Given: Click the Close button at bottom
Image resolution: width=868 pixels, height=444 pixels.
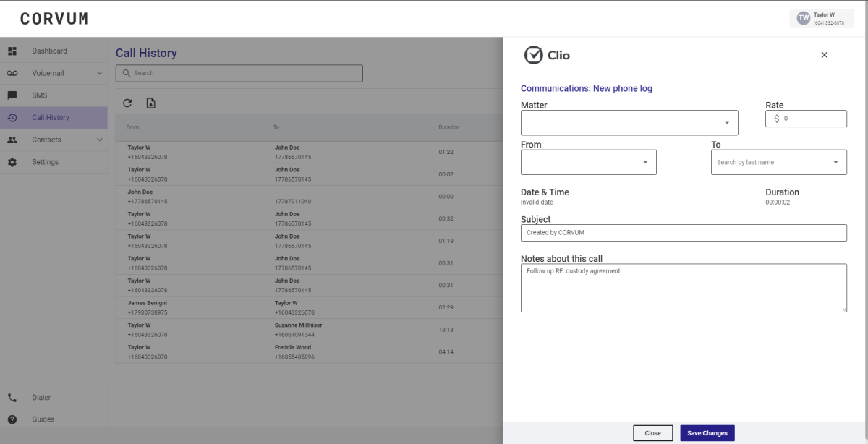Looking at the screenshot, I should (652, 433).
